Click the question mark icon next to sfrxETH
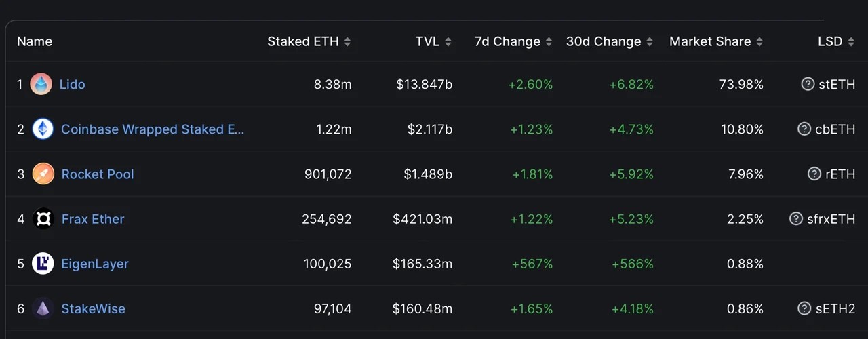 tap(796, 218)
